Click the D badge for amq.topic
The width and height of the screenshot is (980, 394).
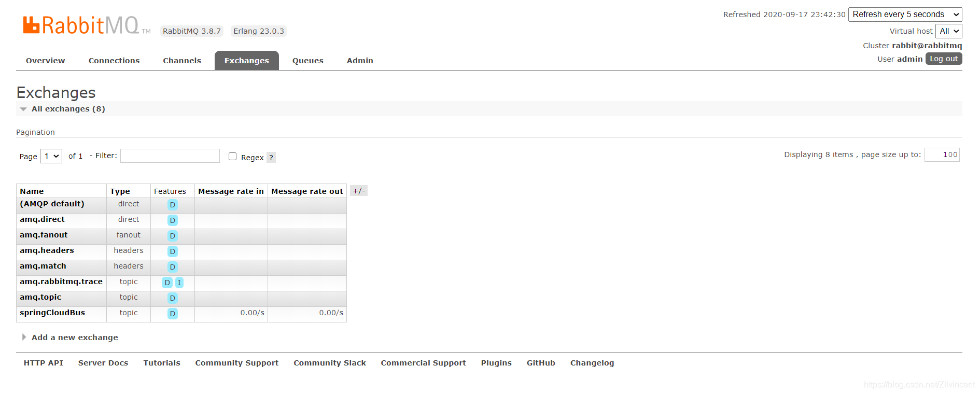pyautogui.click(x=173, y=298)
